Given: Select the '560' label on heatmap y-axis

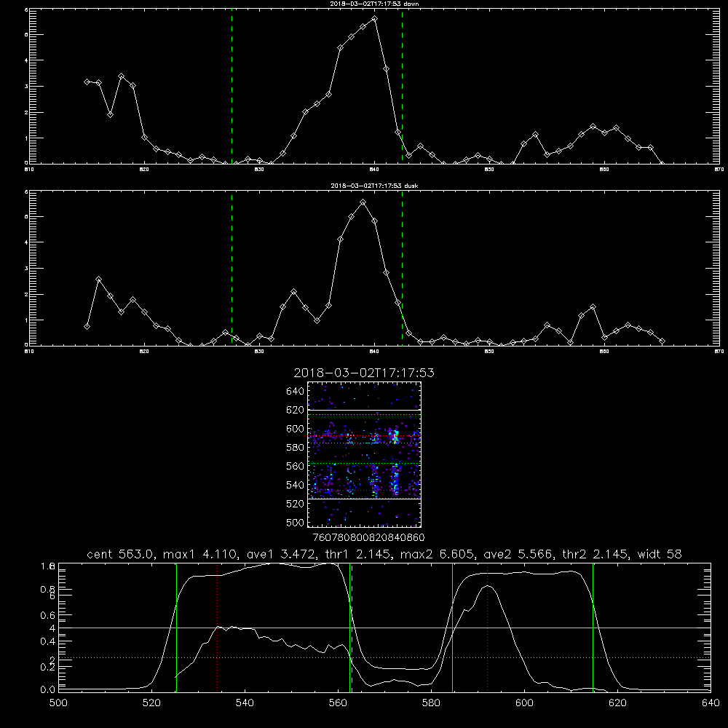Looking at the screenshot, I should [296, 466].
